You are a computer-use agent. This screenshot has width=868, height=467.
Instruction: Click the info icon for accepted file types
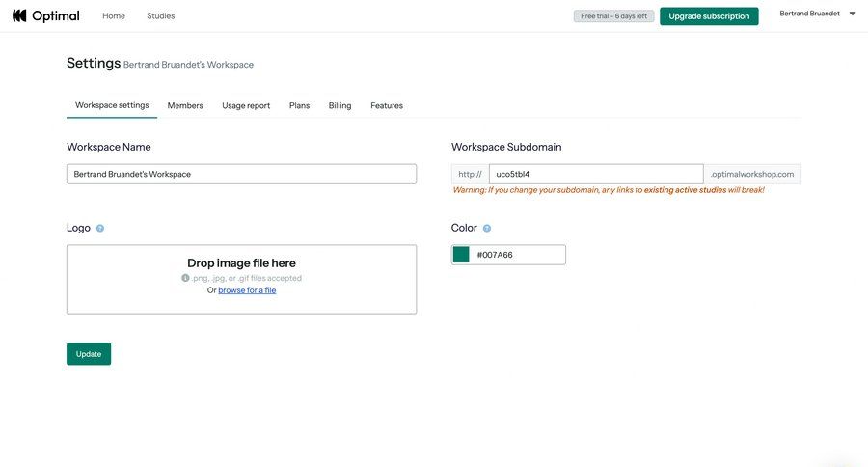tap(185, 278)
